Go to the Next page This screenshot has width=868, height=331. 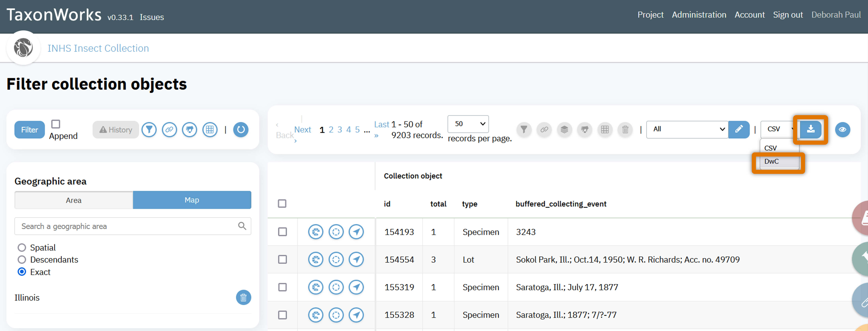tap(302, 130)
